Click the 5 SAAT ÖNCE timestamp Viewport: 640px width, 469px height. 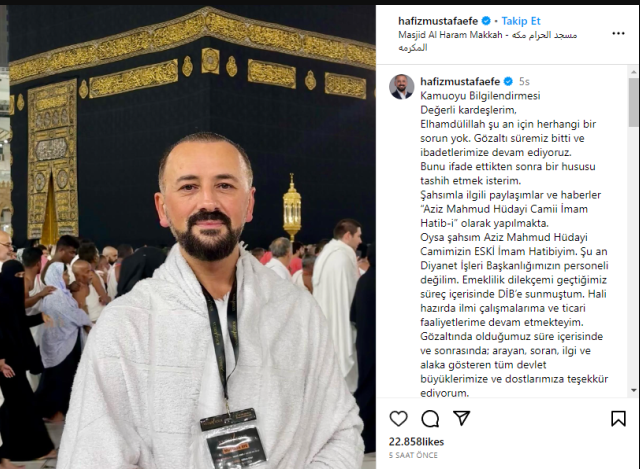(413, 455)
